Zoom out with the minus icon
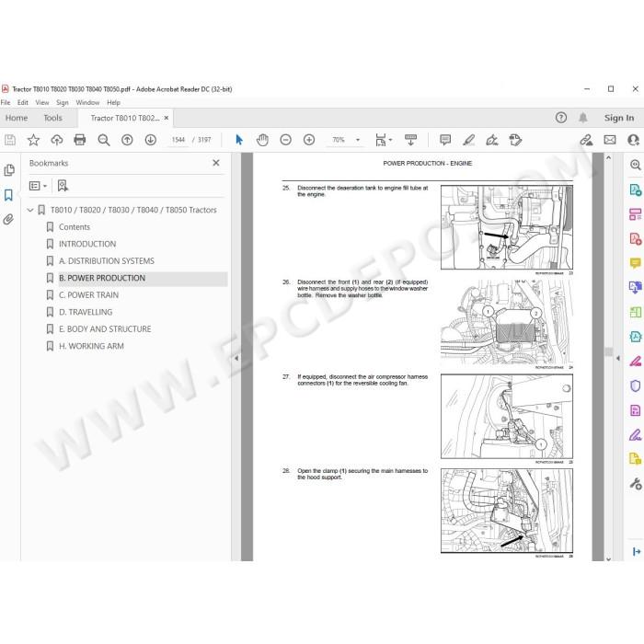Viewport: 644px width, 644px height. pyautogui.click(x=286, y=140)
